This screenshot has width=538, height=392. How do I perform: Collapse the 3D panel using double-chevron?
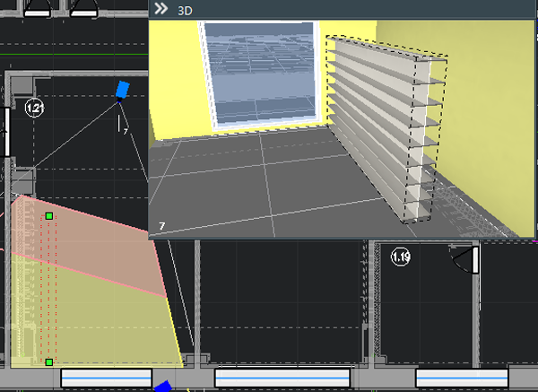point(161,8)
